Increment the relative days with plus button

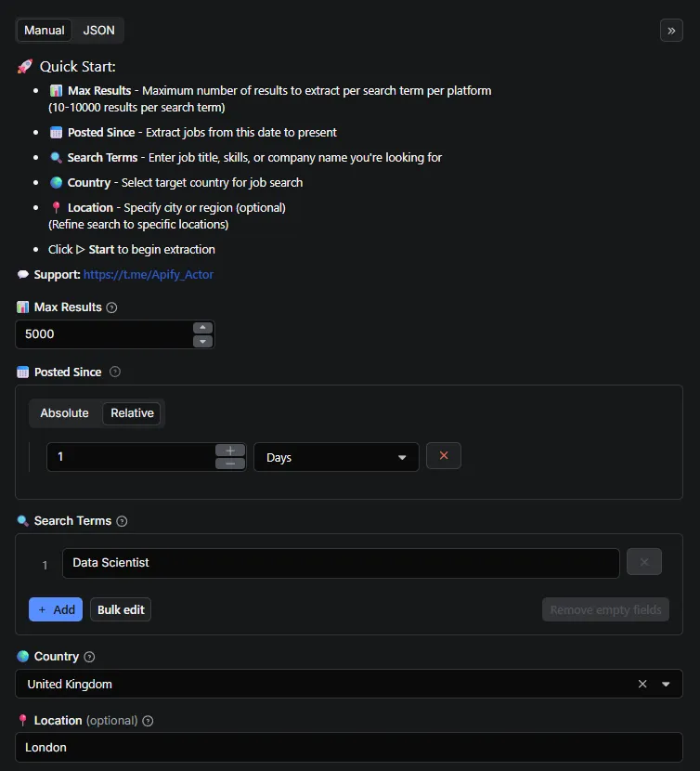tap(230, 451)
